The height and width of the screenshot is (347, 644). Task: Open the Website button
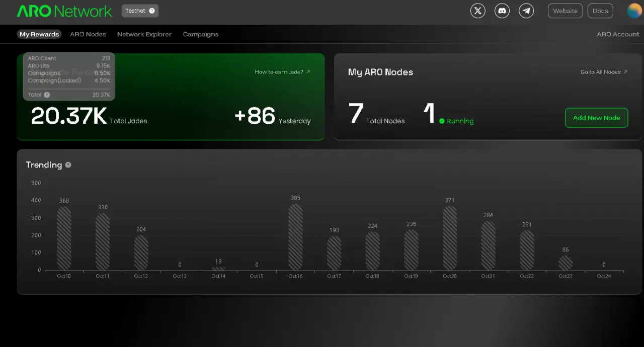565,11
